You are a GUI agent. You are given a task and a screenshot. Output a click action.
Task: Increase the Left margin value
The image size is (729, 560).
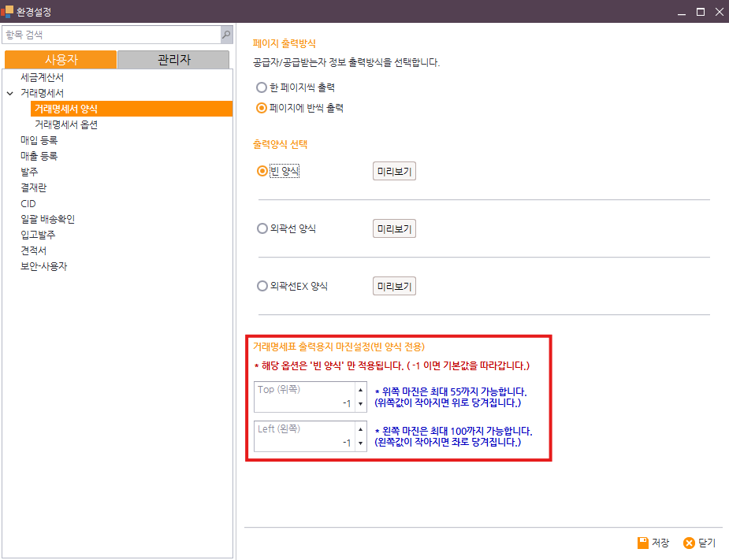click(x=361, y=429)
